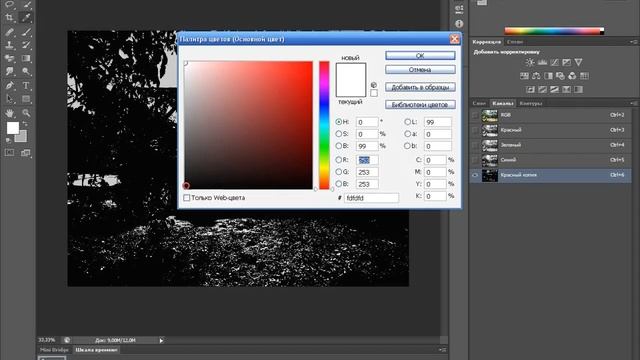The height and width of the screenshot is (360, 640).
Task: Open the Mini Bridge tab
Action: pyautogui.click(x=54, y=350)
